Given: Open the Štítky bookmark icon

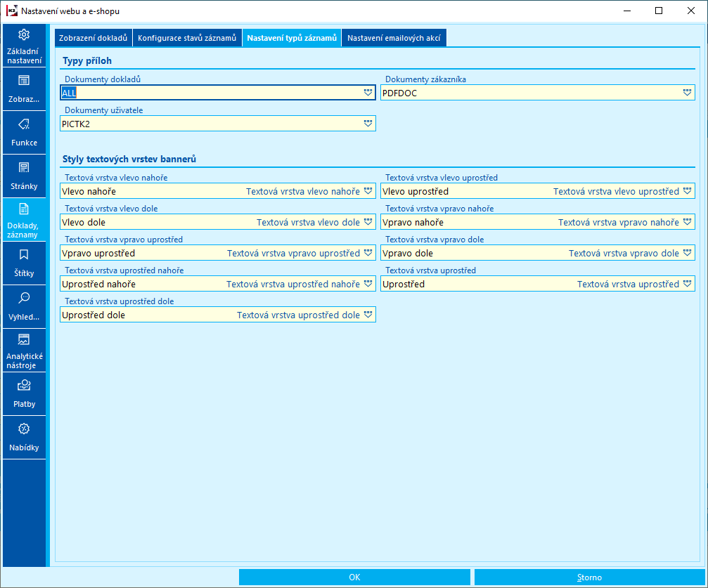Looking at the screenshot, I should coord(24,255).
